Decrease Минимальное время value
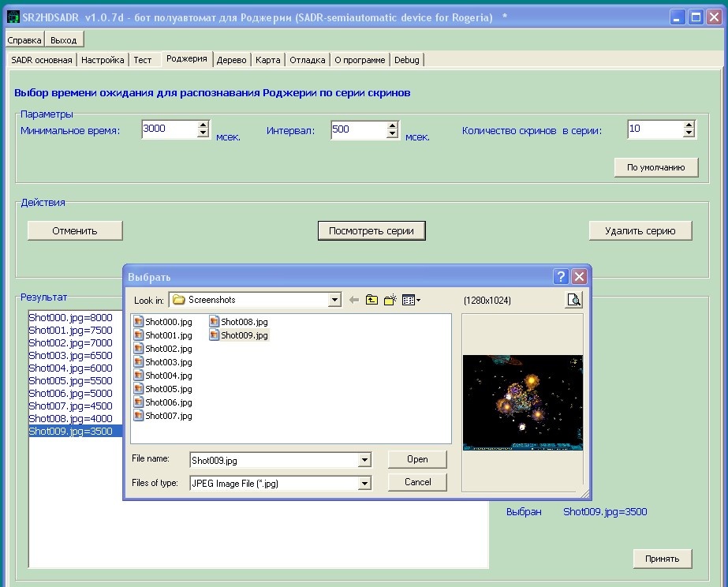The image size is (728, 587). click(203, 133)
